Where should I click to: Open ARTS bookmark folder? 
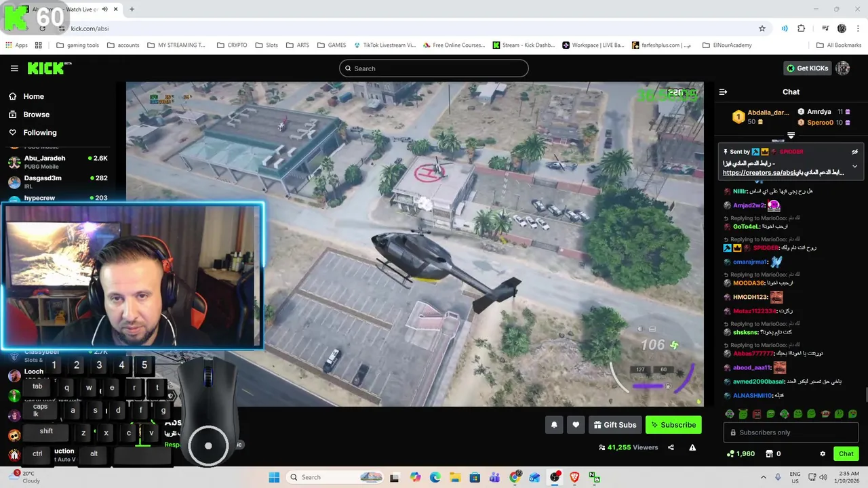(x=298, y=45)
